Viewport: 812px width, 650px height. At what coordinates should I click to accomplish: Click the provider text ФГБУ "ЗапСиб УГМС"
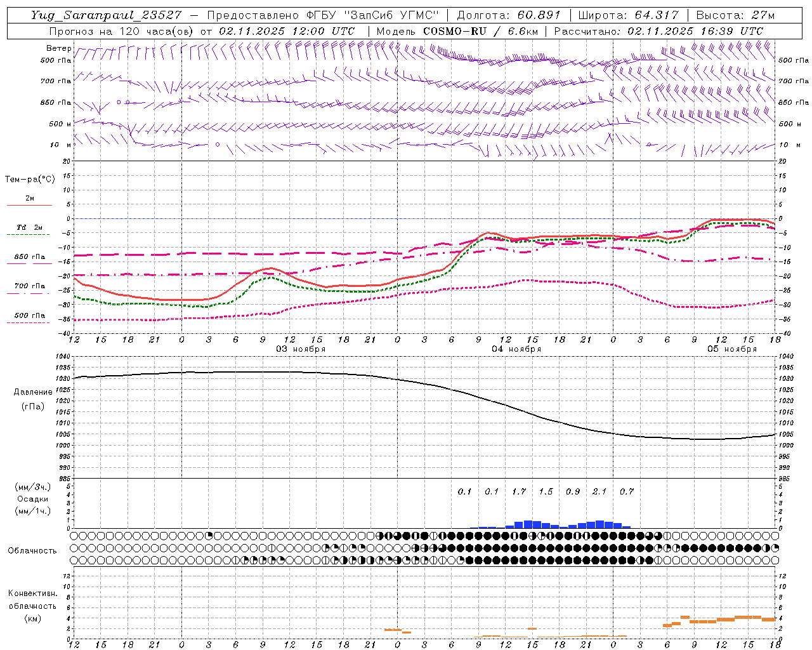point(373,15)
